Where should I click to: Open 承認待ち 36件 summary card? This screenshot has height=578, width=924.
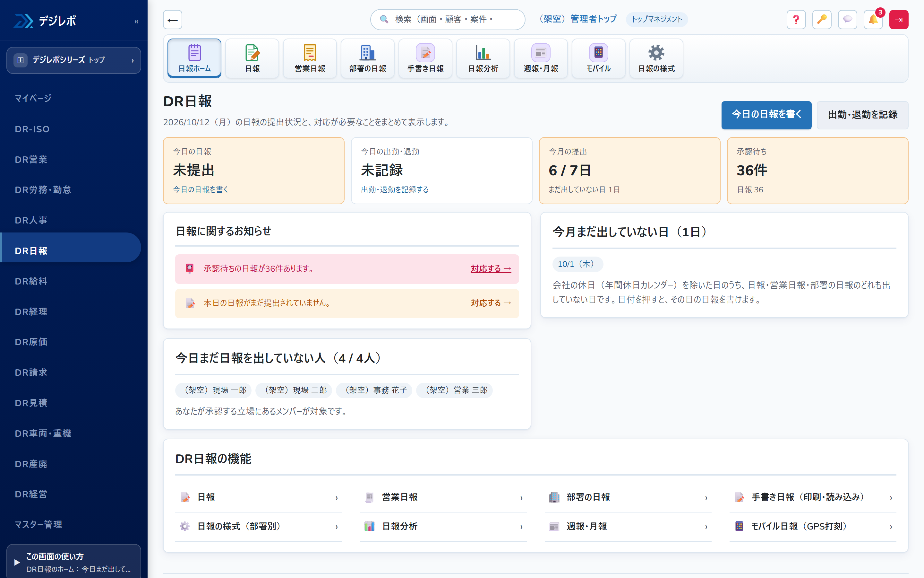[817, 171]
